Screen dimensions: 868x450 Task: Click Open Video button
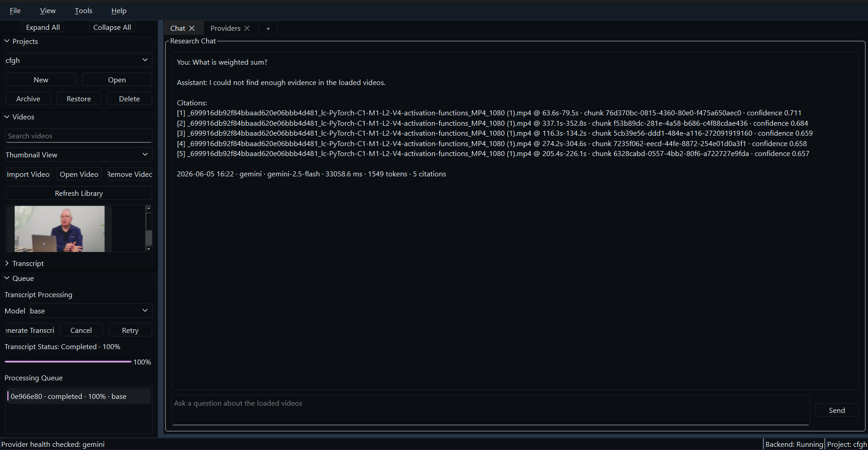click(79, 174)
